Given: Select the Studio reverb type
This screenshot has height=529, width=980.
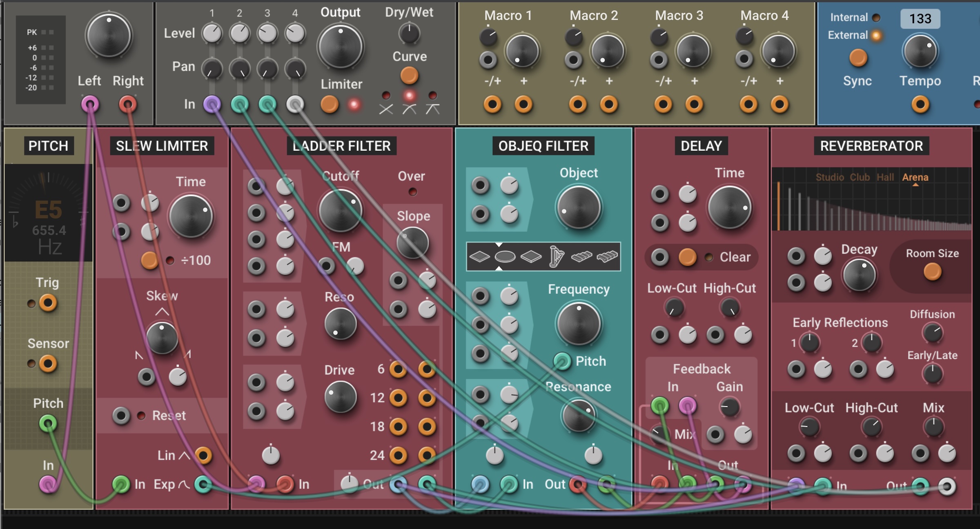Looking at the screenshot, I should tap(829, 178).
